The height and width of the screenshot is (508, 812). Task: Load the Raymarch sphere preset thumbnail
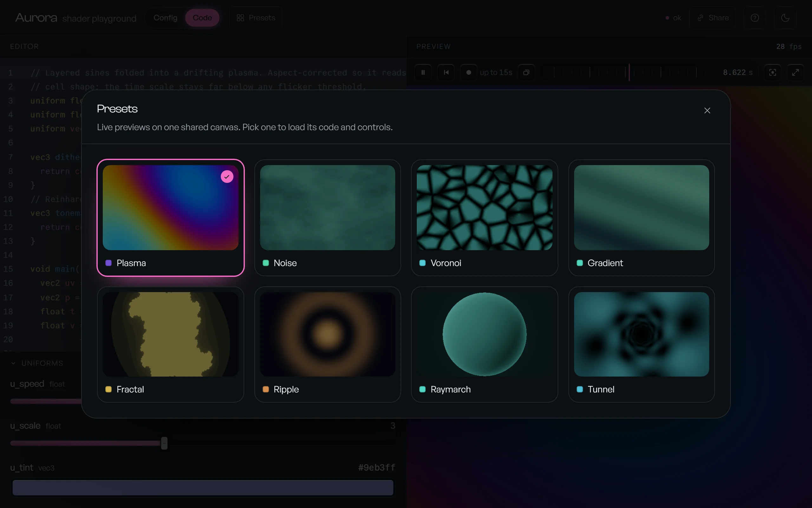485,334
